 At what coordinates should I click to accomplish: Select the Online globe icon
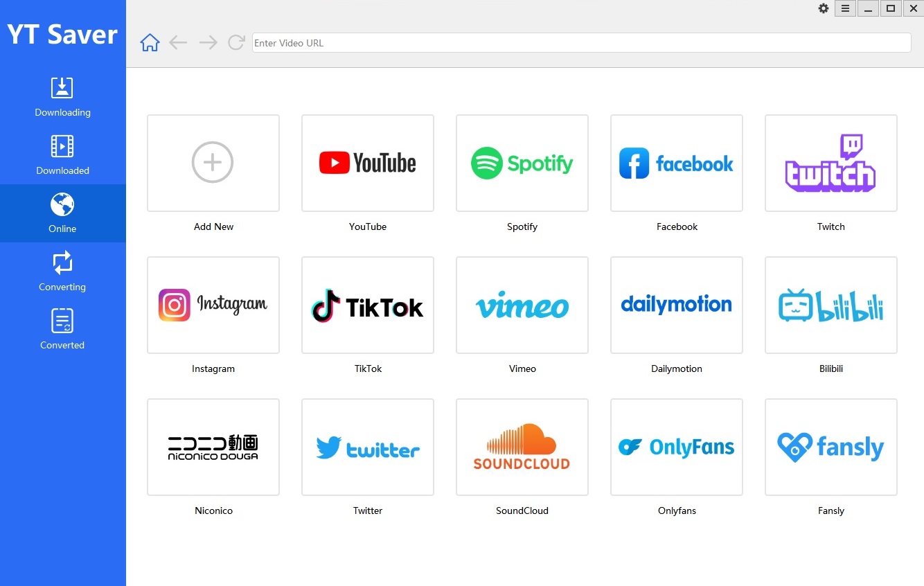(62, 205)
